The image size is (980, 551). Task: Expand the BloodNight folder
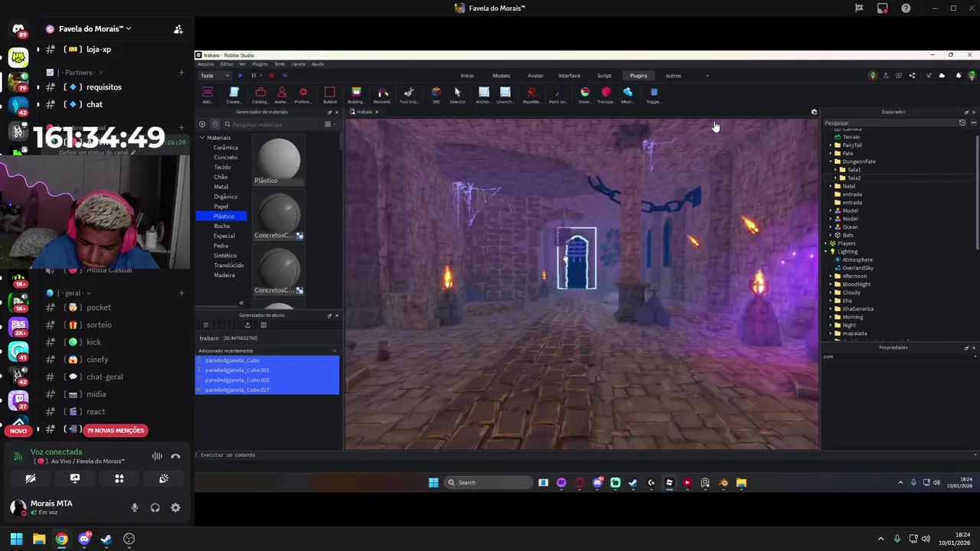(x=831, y=285)
